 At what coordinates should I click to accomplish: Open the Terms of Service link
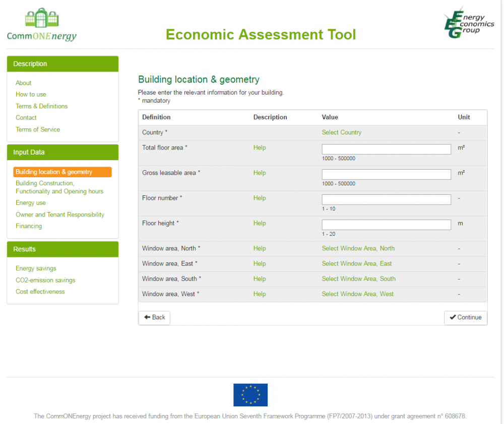(x=38, y=129)
